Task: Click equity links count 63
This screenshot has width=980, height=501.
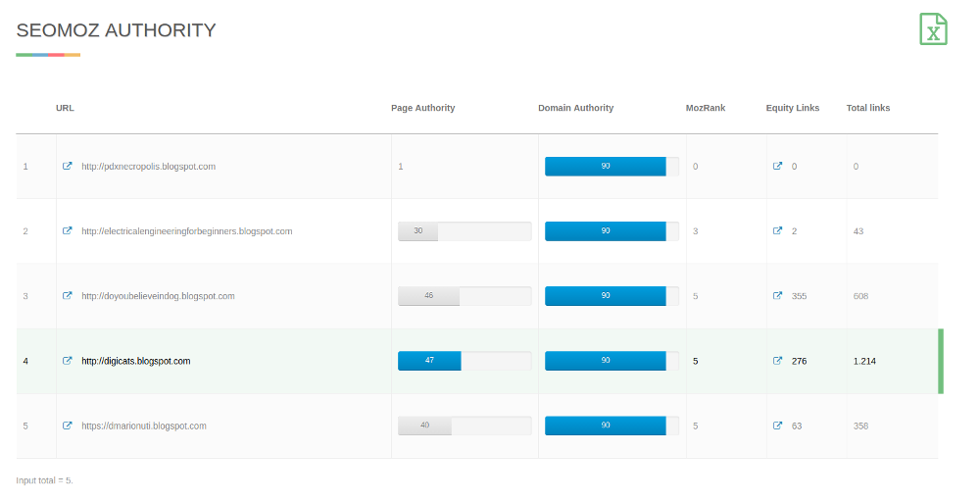Action: [796, 426]
